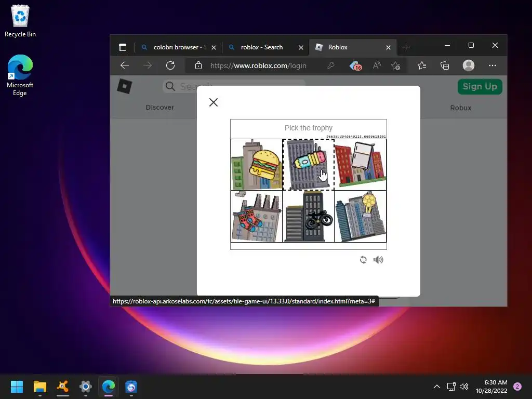The image size is (532, 399).
Task: Click the Roblox Search field
Action: point(234,86)
